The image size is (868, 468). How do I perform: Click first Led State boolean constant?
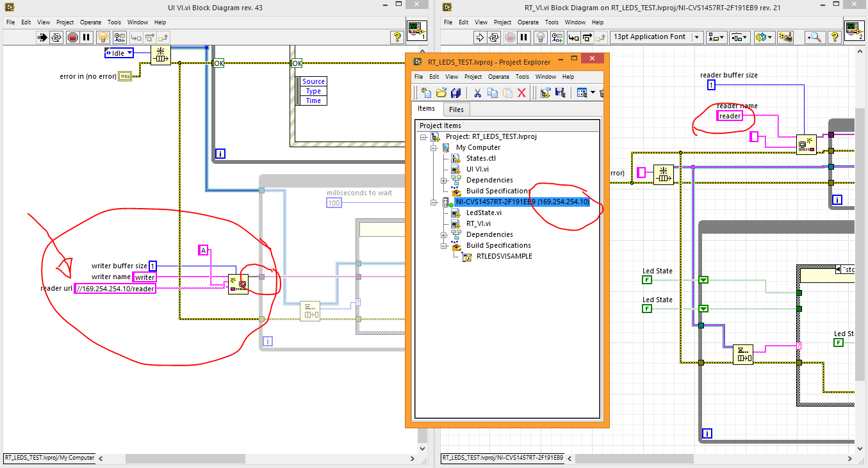click(647, 280)
